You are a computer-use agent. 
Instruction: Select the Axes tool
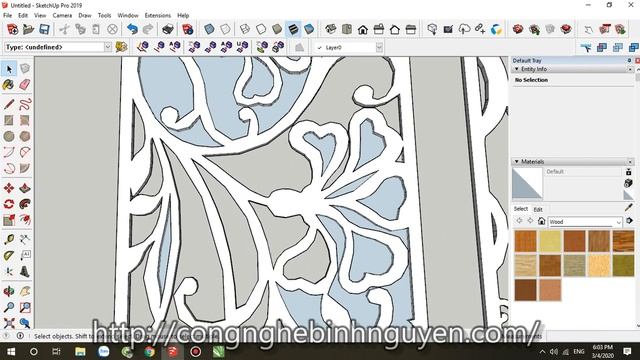point(9,271)
